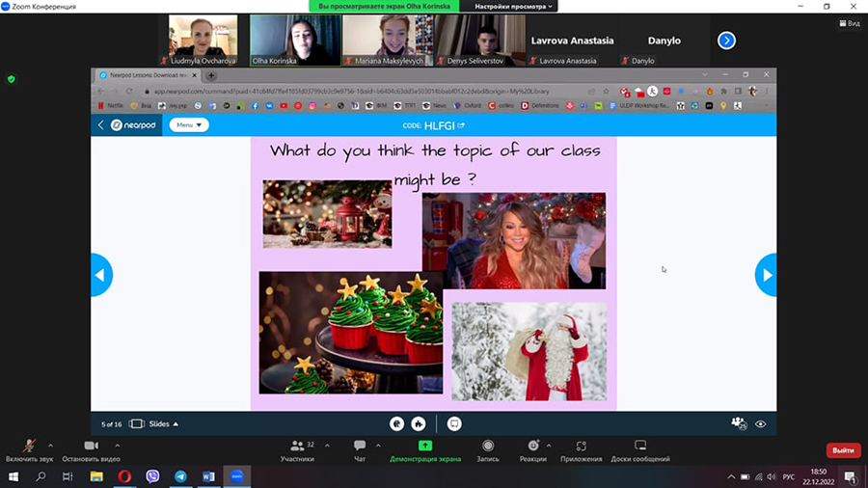Open Telegram from taskbar
The height and width of the screenshot is (488, 868).
point(180,476)
